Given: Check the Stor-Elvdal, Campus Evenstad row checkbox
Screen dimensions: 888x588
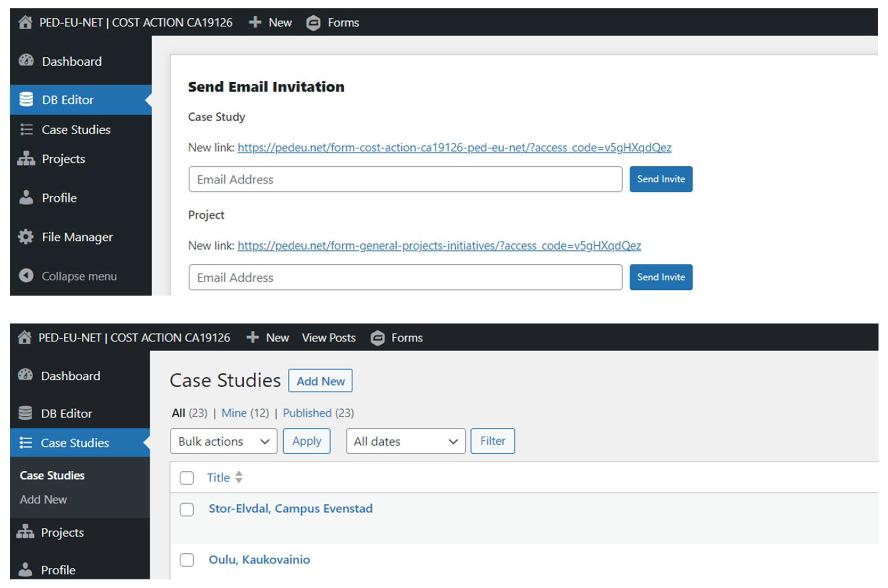Looking at the screenshot, I should 187,510.
